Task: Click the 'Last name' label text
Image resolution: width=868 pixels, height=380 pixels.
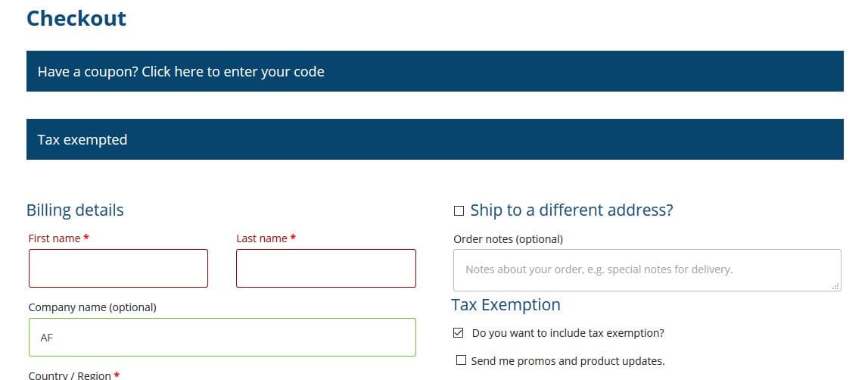Action: pos(262,238)
